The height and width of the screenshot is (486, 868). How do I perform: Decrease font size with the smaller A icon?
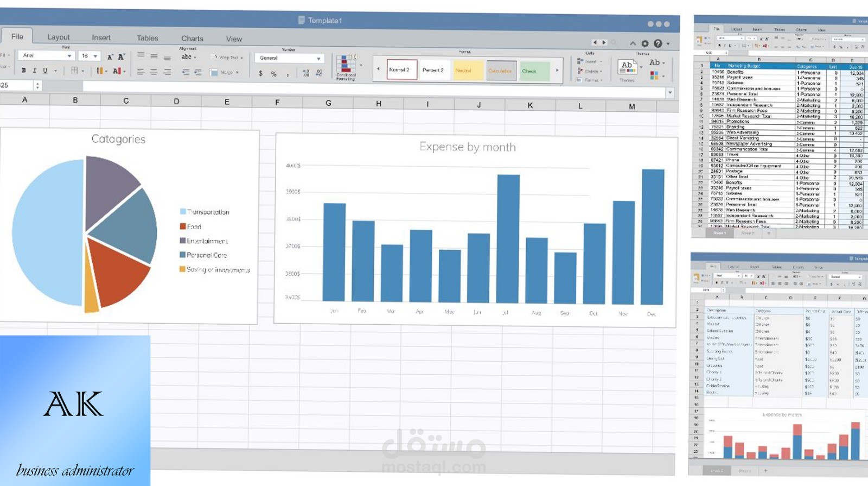110,57
